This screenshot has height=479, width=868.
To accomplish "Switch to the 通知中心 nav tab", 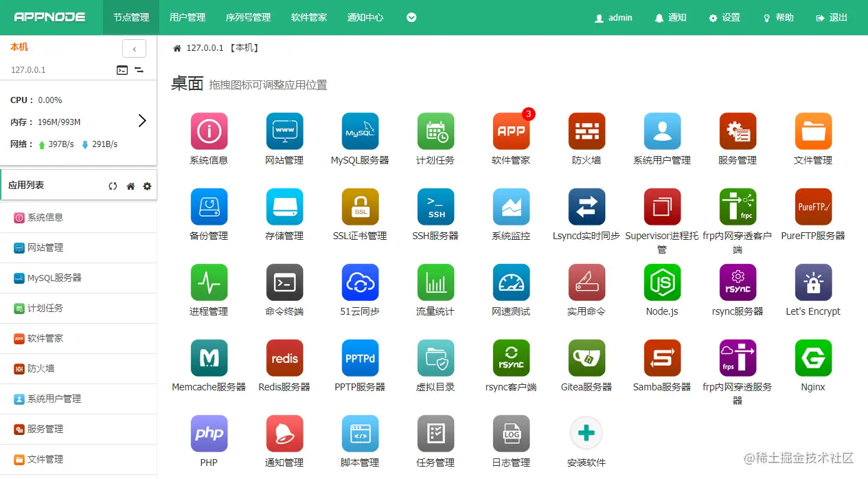I will click(365, 17).
